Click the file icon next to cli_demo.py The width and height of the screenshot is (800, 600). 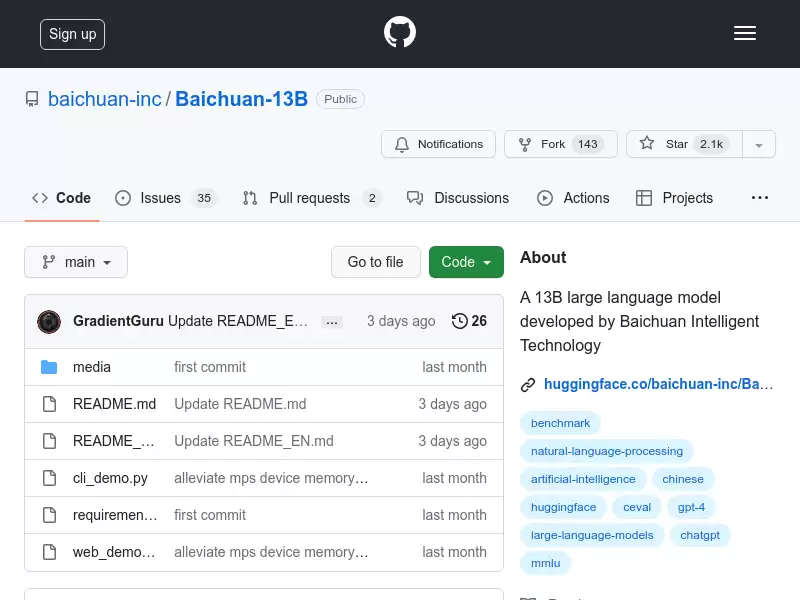(x=49, y=478)
